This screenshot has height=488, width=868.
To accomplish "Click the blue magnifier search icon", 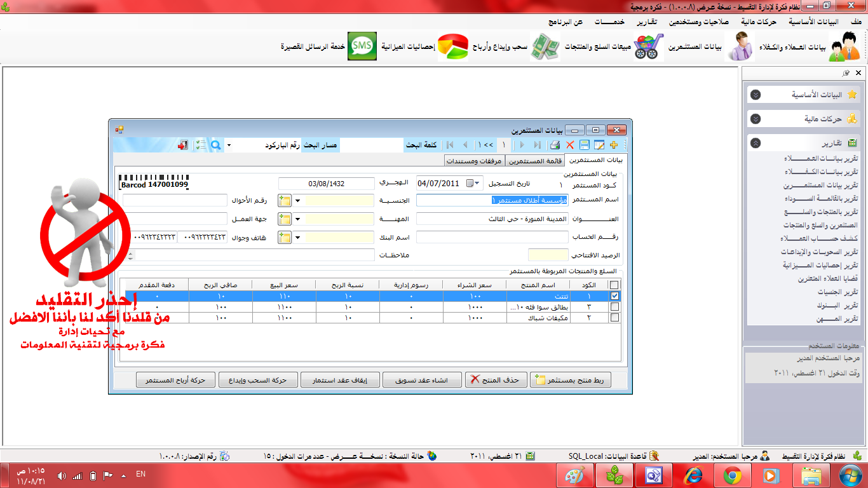I will pos(216,145).
